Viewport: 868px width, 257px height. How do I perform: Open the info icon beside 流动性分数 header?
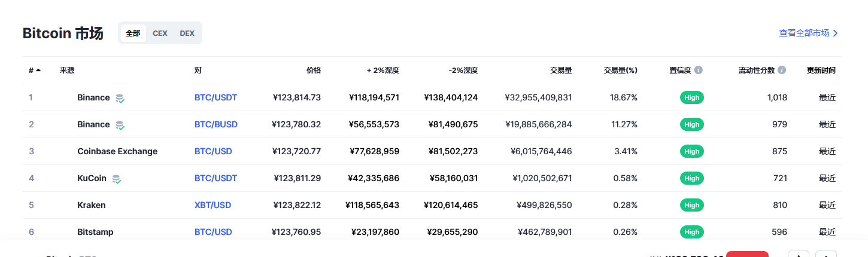[x=782, y=70]
